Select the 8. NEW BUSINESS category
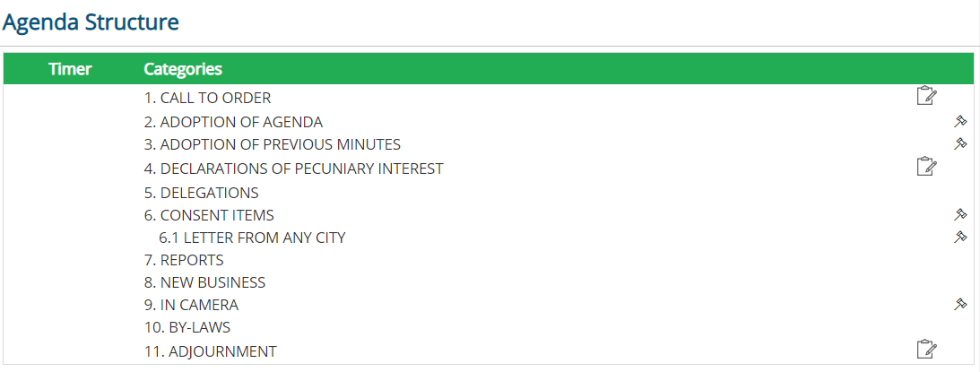Image resolution: width=980 pixels, height=372 pixels. coord(204,282)
